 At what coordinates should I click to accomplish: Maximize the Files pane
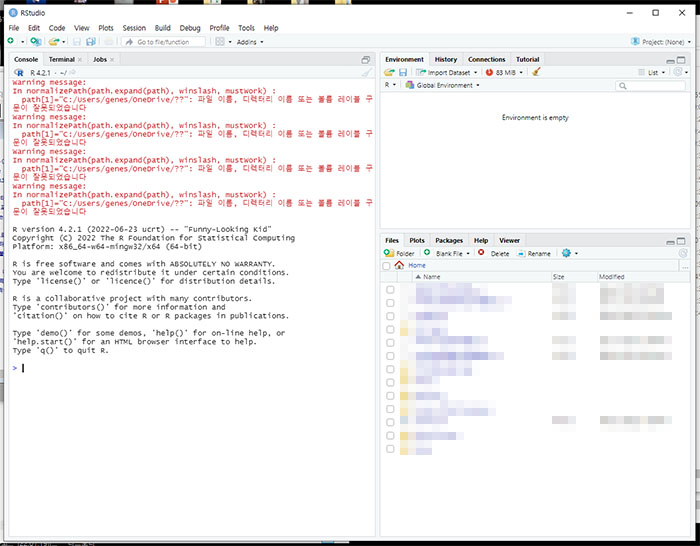pyautogui.click(x=681, y=241)
